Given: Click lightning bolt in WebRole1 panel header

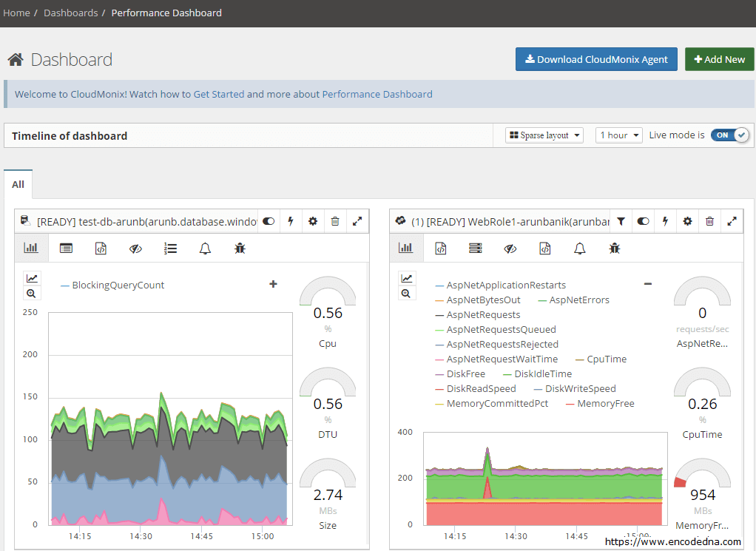Looking at the screenshot, I should click(x=665, y=221).
